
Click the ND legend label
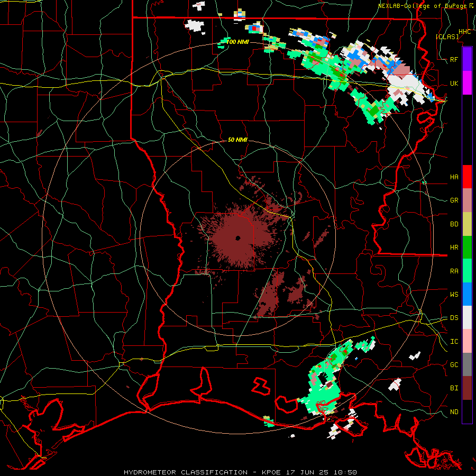point(454,412)
